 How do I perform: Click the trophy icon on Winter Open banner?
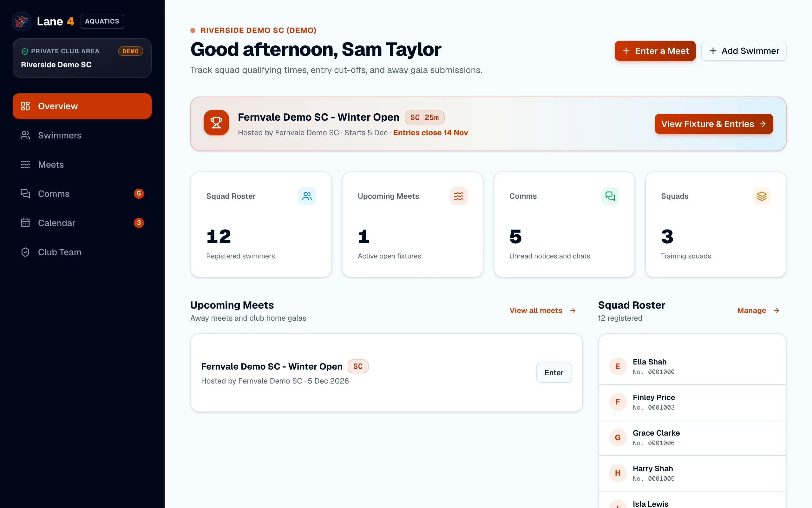coord(216,123)
